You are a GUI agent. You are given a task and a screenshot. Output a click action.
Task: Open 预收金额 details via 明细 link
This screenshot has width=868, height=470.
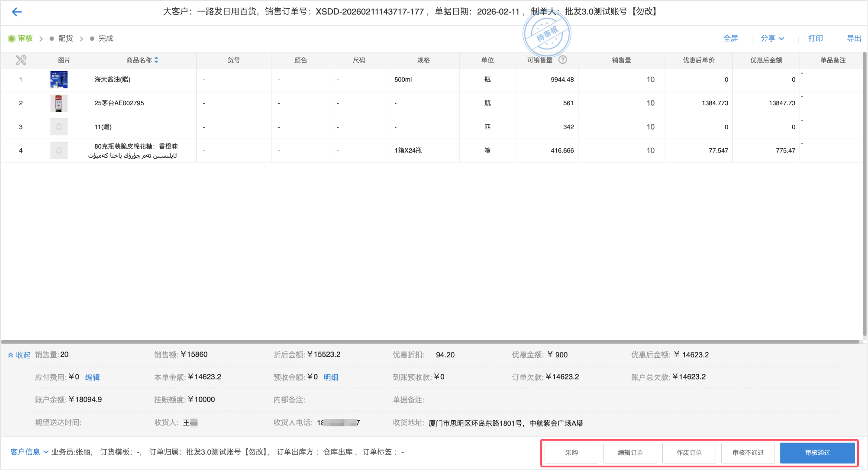pyautogui.click(x=331, y=377)
